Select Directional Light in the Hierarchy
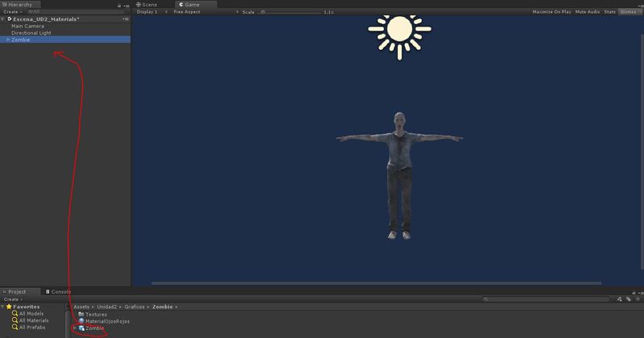 point(31,33)
